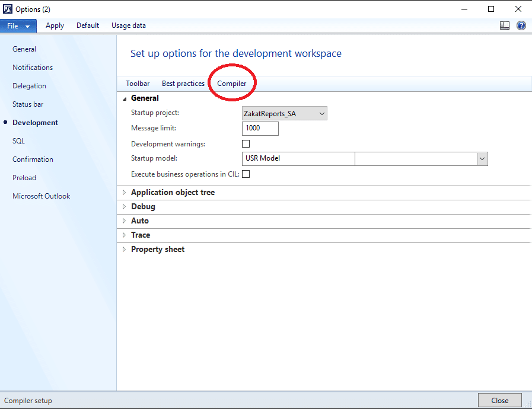The image size is (532, 409).
Task: Open the File menu dropdown arrow
Action: (27, 25)
